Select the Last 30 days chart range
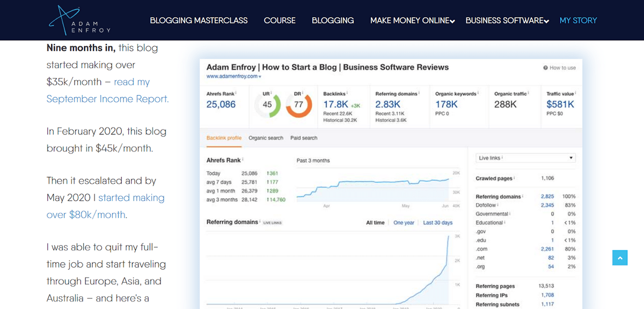Image resolution: width=644 pixels, height=309 pixels. 437,222
